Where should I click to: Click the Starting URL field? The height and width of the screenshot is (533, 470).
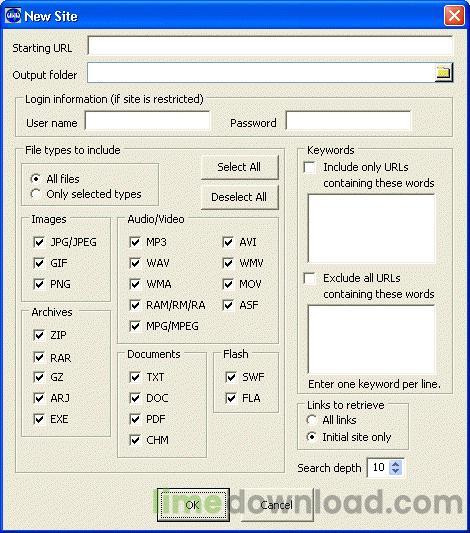click(270, 46)
